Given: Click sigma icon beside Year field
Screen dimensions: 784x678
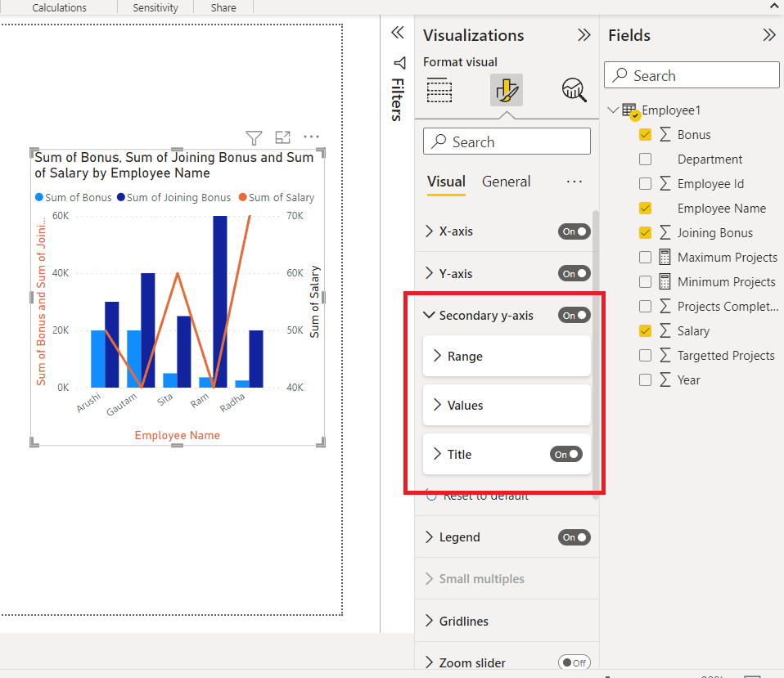Looking at the screenshot, I should (665, 379).
